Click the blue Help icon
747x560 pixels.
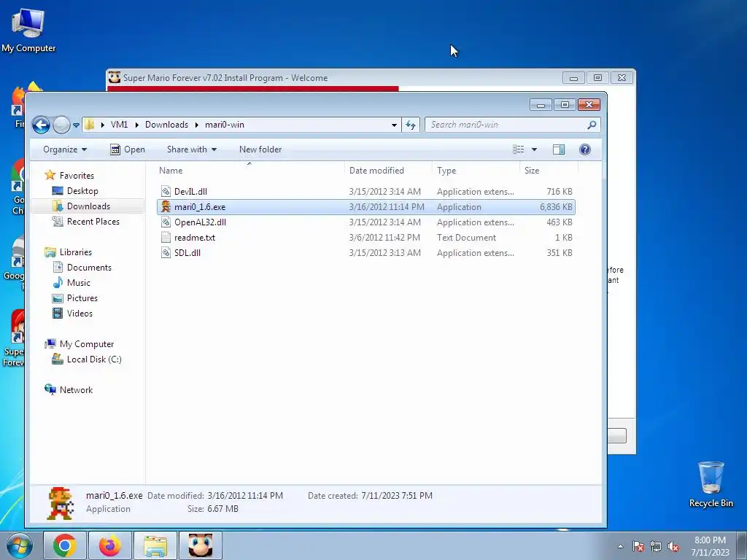585,149
